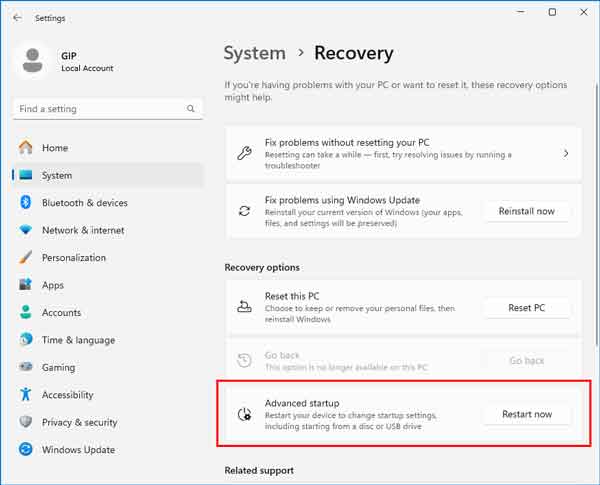Click the search magnifier icon
The width and height of the screenshot is (600, 485).
191,109
